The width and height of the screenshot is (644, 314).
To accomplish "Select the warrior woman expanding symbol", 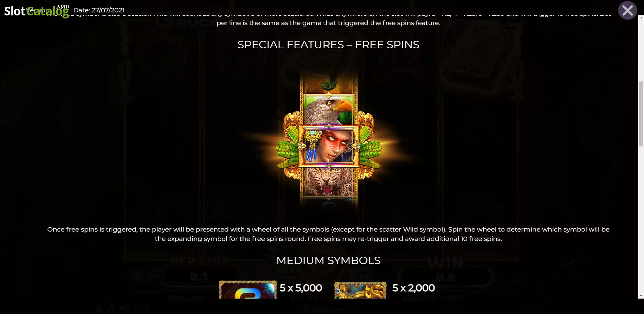I will point(329,145).
